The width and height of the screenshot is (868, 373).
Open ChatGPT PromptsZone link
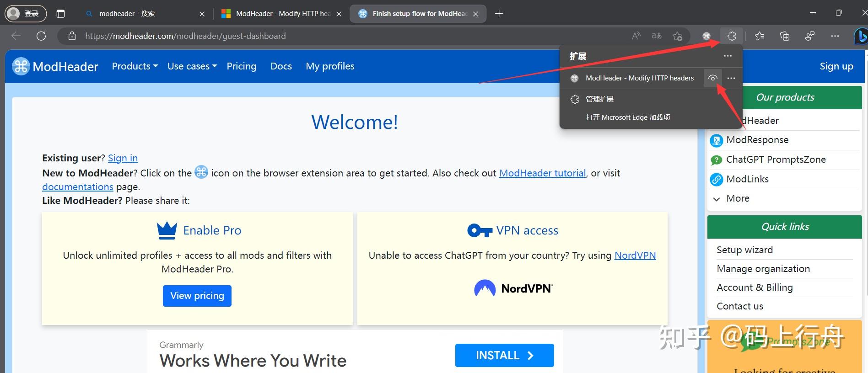point(776,160)
